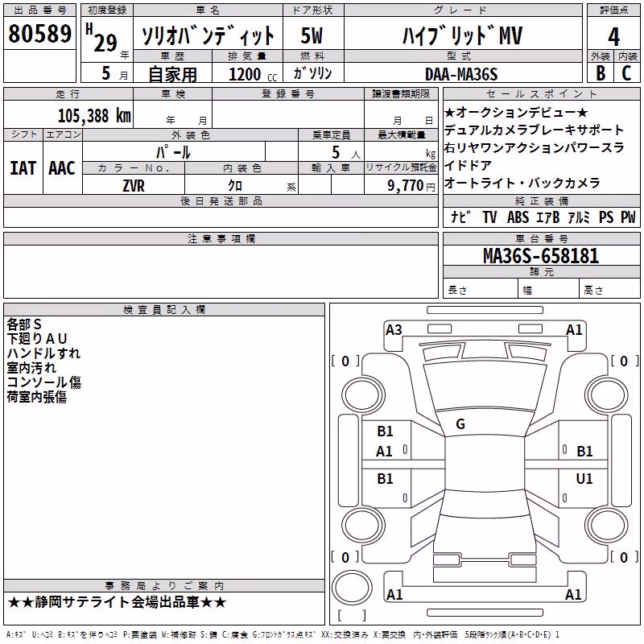This screenshot has height=644, width=644.
Task: Click the G windshield mark on diagram
Action: tap(460, 424)
